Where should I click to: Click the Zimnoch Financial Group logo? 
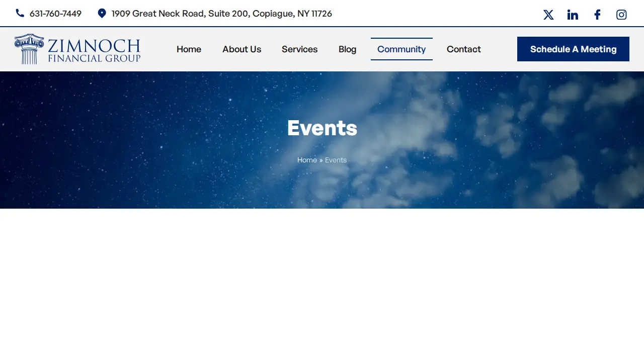click(77, 49)
